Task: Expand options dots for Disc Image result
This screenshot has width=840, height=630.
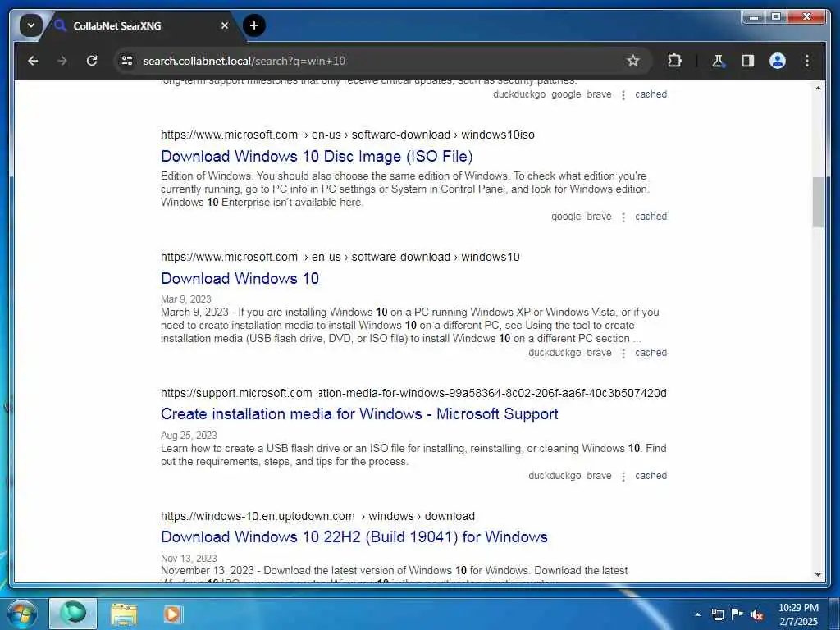Action: pyautogui.click(x=623, y=217)
